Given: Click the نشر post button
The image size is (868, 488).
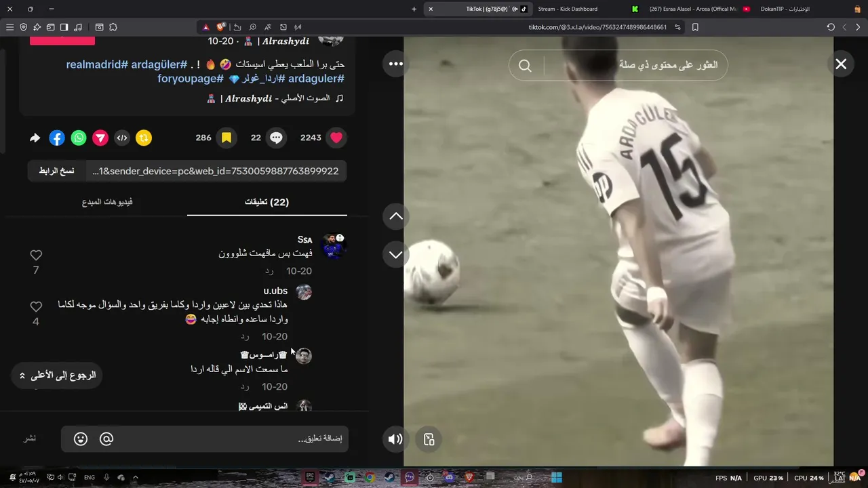Looking at the screenshot, I should 30,439.
